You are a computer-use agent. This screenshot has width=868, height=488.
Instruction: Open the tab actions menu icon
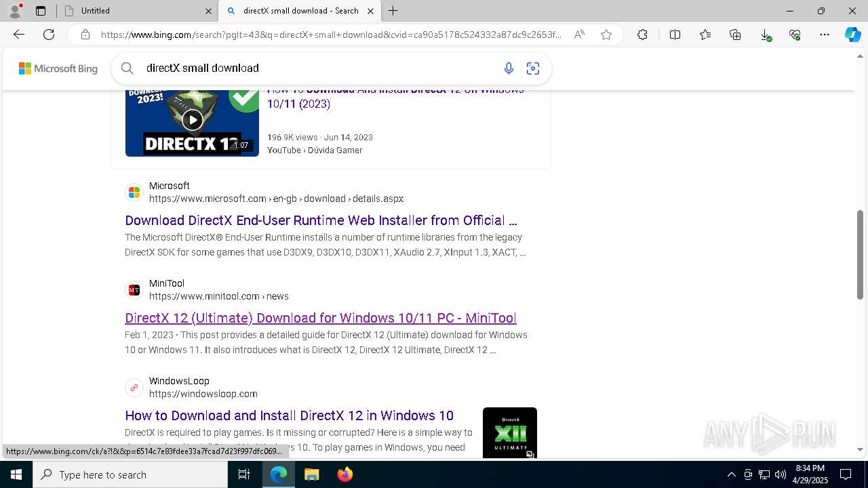[41, 11]
